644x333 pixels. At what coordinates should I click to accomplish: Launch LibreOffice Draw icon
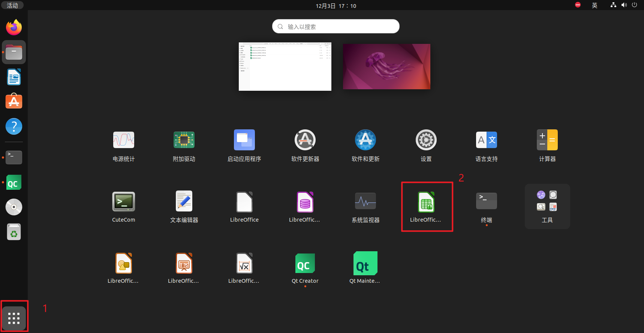click(124, 268)
